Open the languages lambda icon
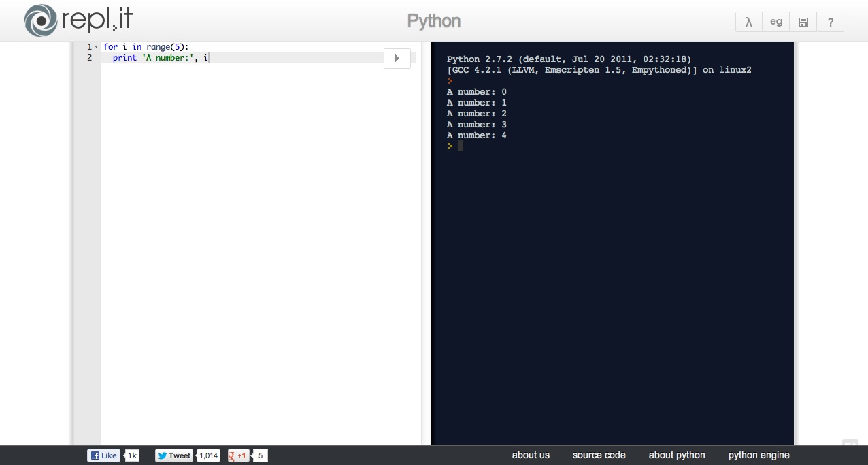The height and width of the screenshot is (465, 868). tap(749, 22)
